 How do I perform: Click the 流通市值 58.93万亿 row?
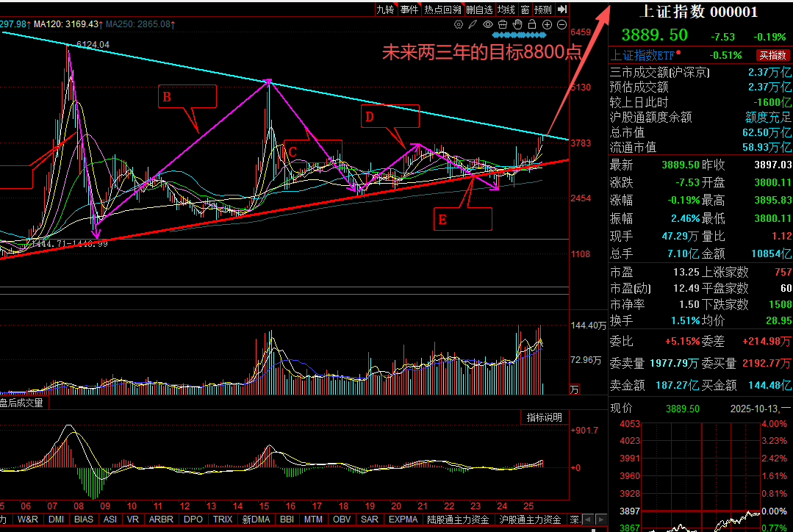[x=700, y=147]
